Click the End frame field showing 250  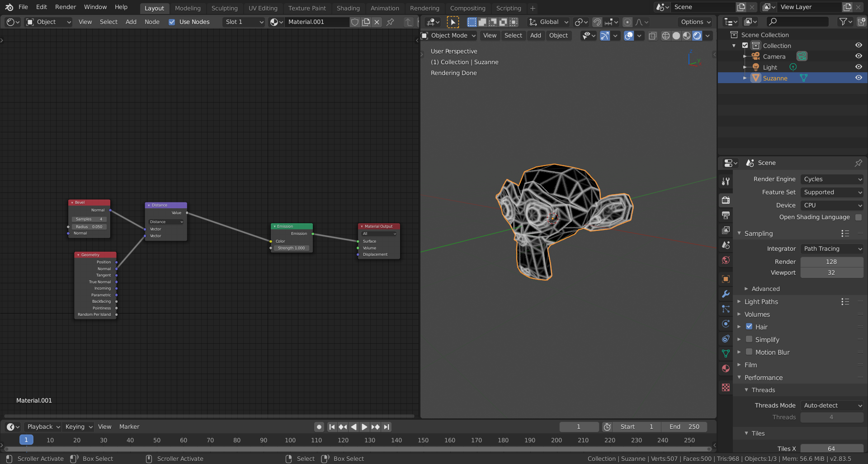684,427
